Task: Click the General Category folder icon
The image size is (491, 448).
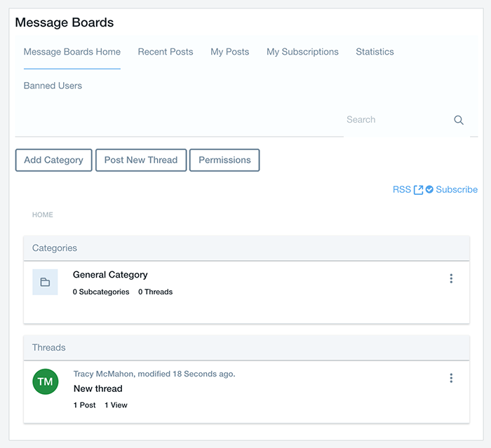Action: click(45, 282)
